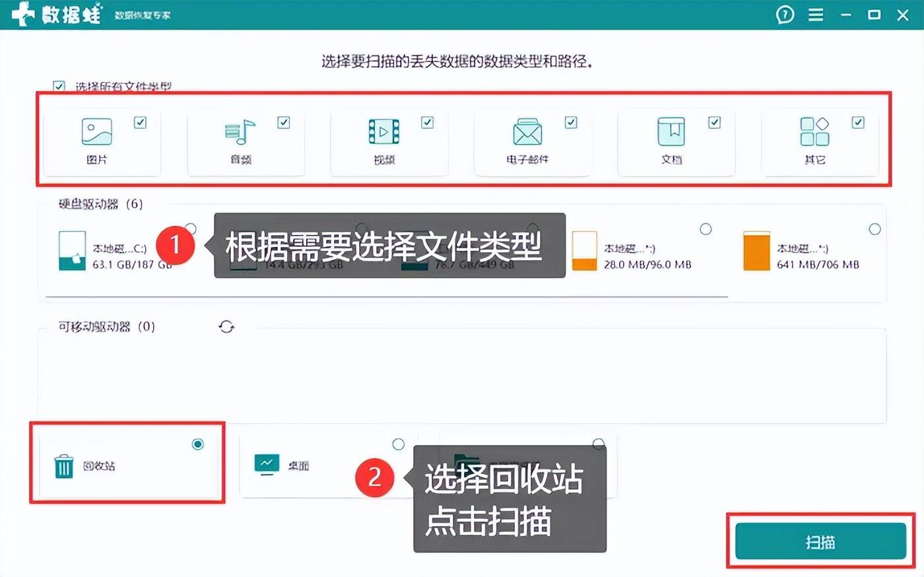Screen dimensions: 924x577
Task: Open the help icon in the title bar
Action: coord(784,14)
